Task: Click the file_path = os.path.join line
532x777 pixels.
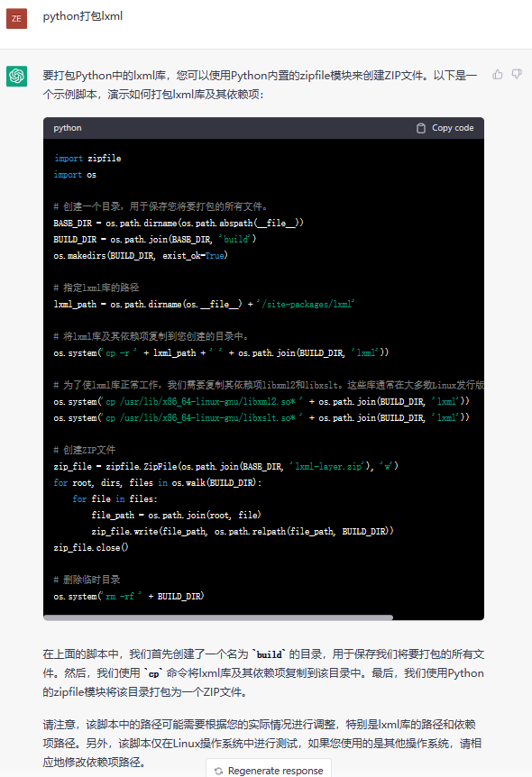Action: 176,516
